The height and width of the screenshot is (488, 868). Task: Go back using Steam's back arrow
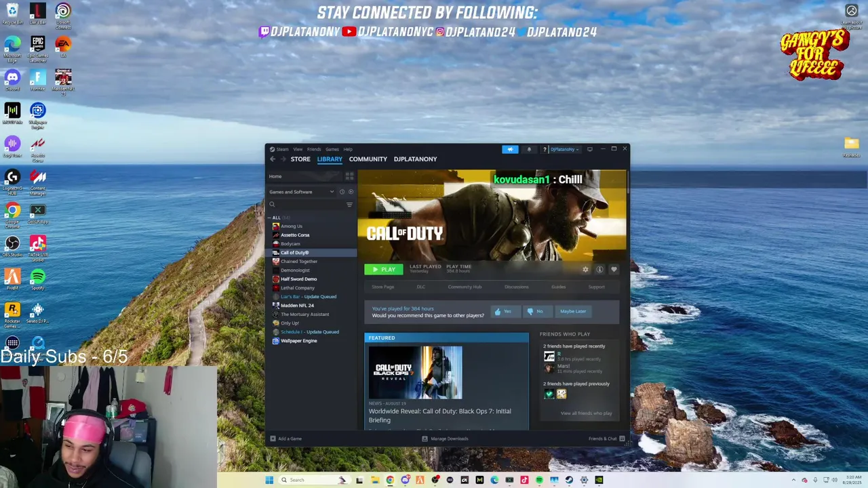pyautogui.click(x=273, y=159)
